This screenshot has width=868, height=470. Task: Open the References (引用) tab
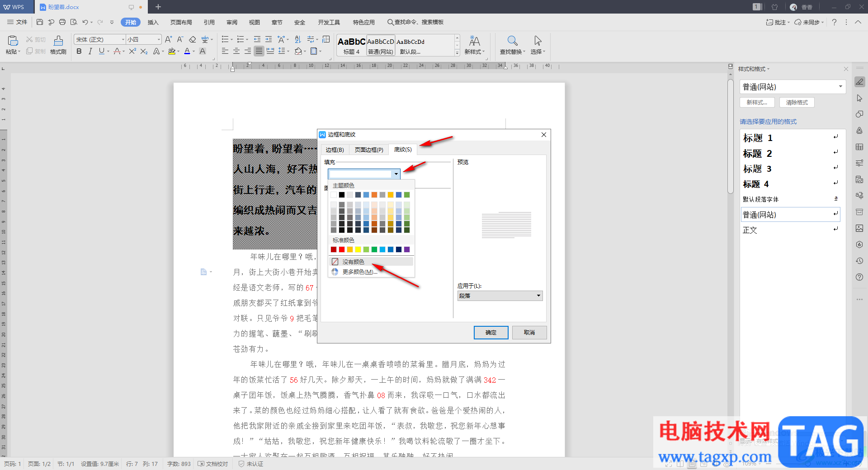[x=209, y=22]
